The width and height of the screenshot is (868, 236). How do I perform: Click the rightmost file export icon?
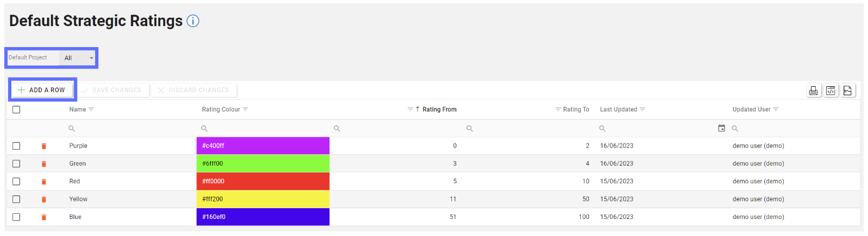pos(848,91)
